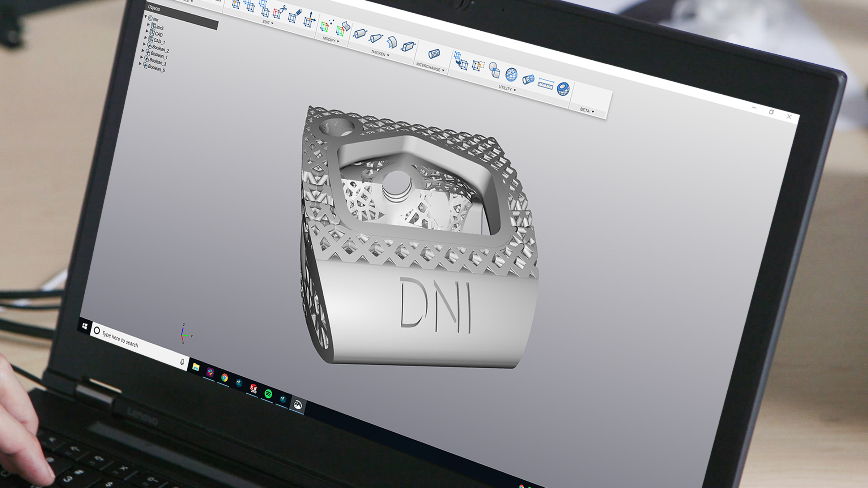Image resolution: width=868 pixels, height=488 pixels.
Task: Open the BETA dropdown menu
Action: (587, 110)
